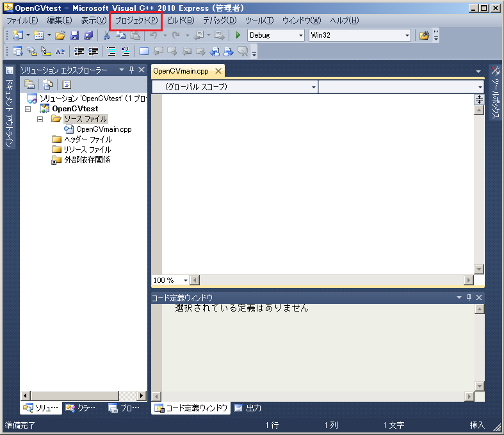This screenshot has width=504, height=435.
Task: Collapse the ソース ファイル folder node
Action: (40, 119)
